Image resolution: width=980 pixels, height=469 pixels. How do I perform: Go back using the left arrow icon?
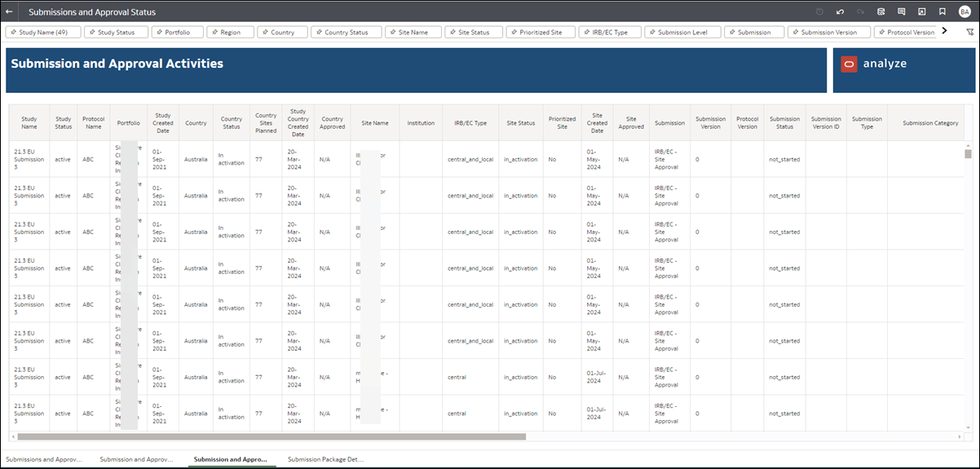[x=9, y=12]
